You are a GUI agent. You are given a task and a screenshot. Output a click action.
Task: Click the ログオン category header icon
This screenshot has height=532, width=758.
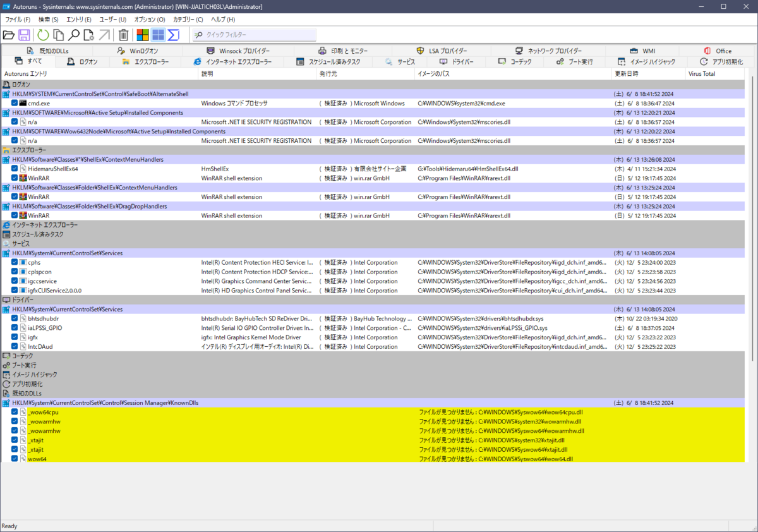[7, 85]
